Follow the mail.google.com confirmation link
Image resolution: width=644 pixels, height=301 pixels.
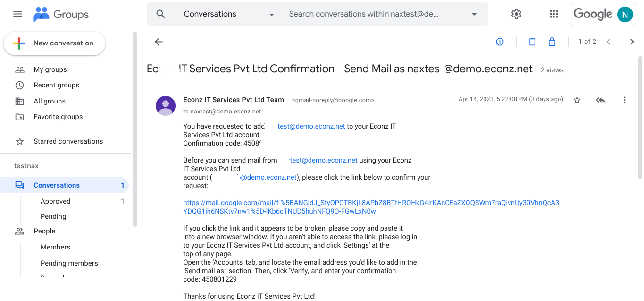(x=371, y=207)
